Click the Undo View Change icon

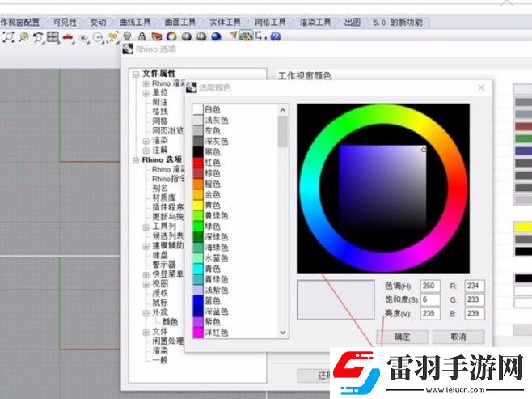click(x=38, y=36)
